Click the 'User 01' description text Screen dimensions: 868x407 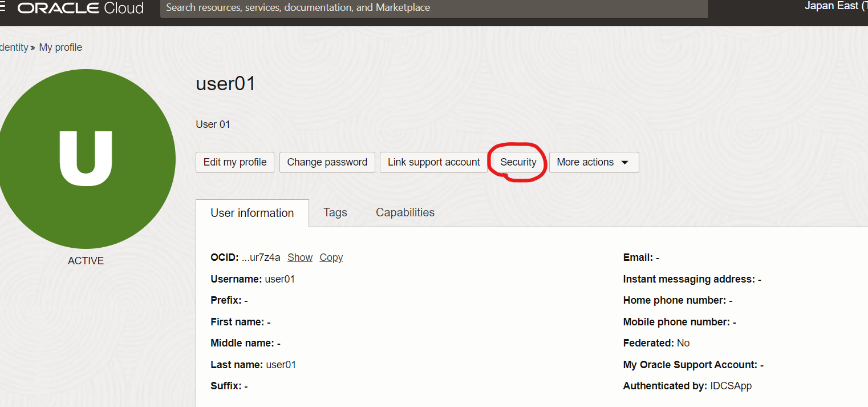pos(213,124)
